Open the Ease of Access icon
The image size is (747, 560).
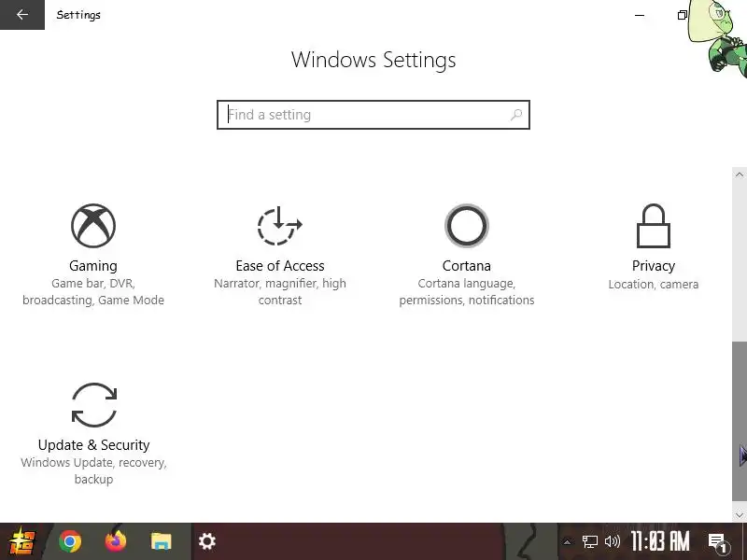tap(280, 226)
